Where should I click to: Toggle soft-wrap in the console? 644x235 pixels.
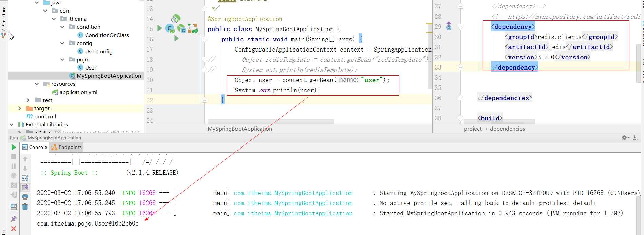pos(25,178)
